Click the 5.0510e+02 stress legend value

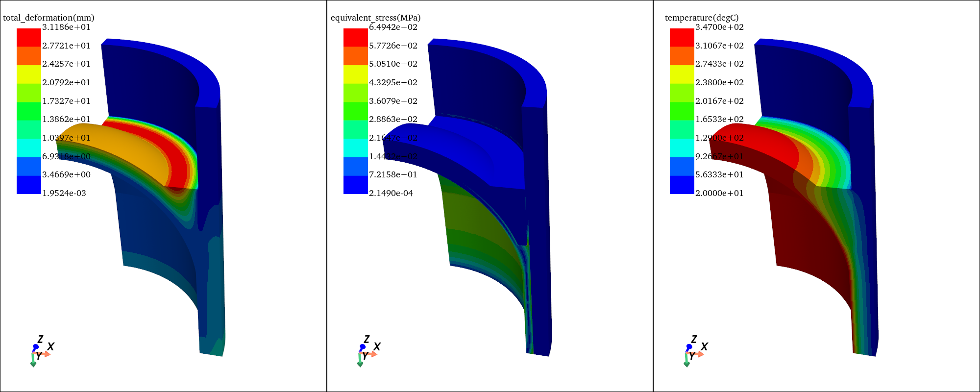pyautogui.click(x=393, y=64)
